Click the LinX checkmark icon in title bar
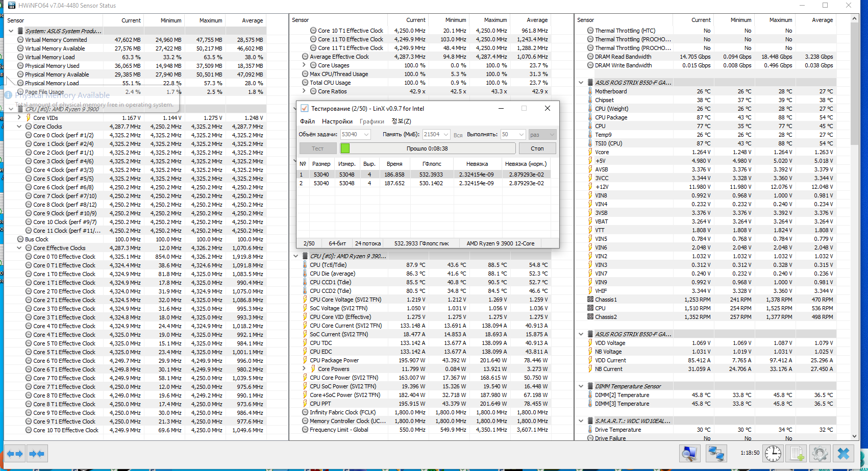This screenshot has width=868, height=471. [x=305, y=108]
